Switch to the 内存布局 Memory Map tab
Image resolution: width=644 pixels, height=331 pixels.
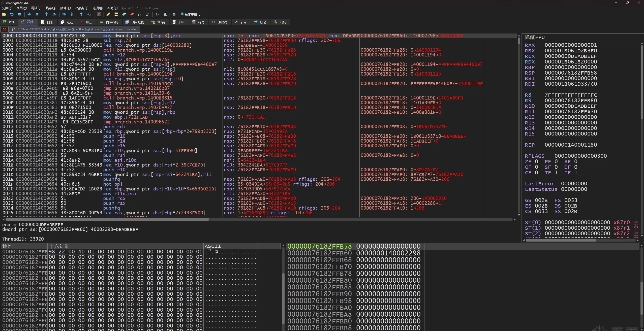pos(109,22)
